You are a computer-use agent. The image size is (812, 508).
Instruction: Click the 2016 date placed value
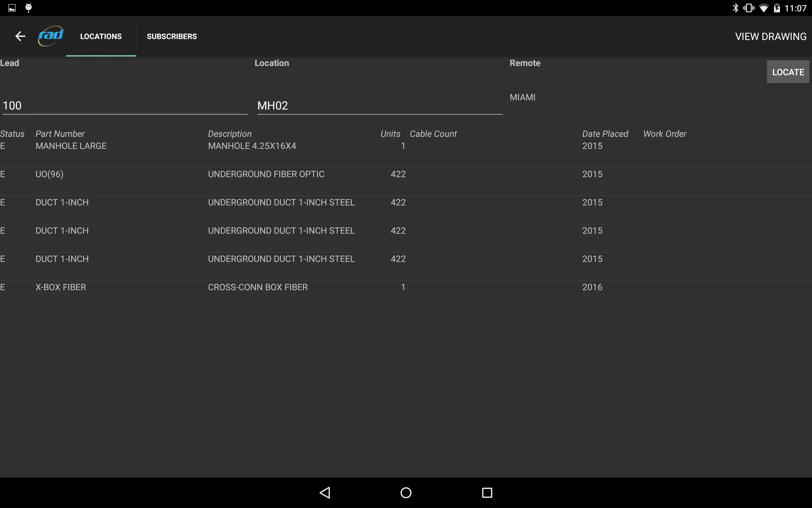(592, 287)
